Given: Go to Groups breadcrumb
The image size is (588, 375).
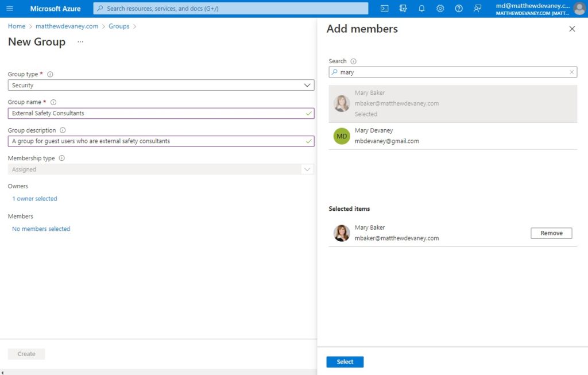Looking at the screenshot, I should 119,26.
